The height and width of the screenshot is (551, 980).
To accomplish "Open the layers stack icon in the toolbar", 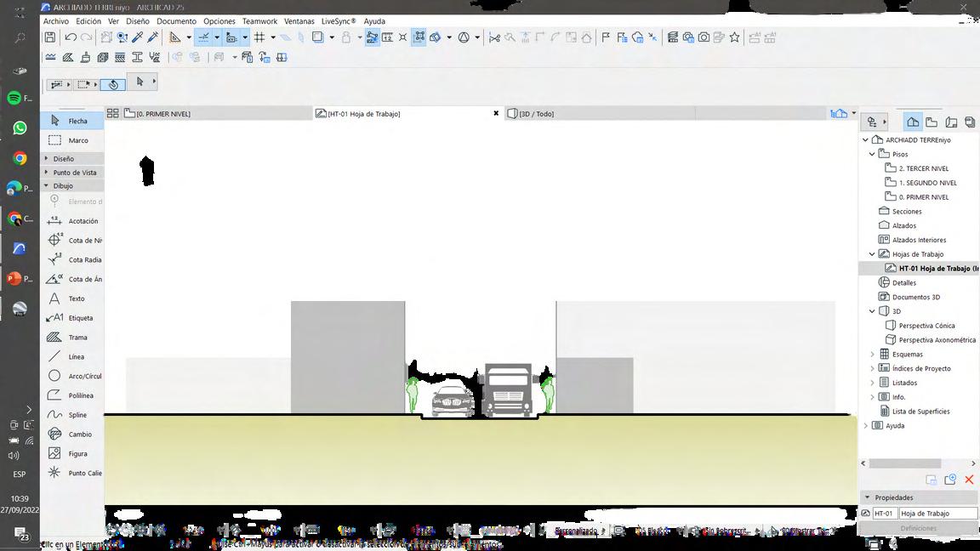I will 673,37.
